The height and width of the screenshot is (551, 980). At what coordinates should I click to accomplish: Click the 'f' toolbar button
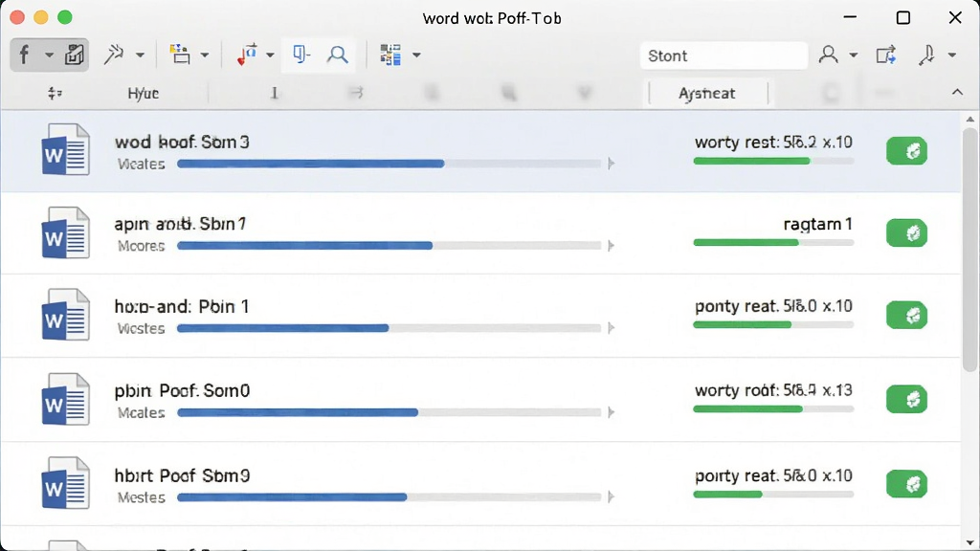pos(24,55)
